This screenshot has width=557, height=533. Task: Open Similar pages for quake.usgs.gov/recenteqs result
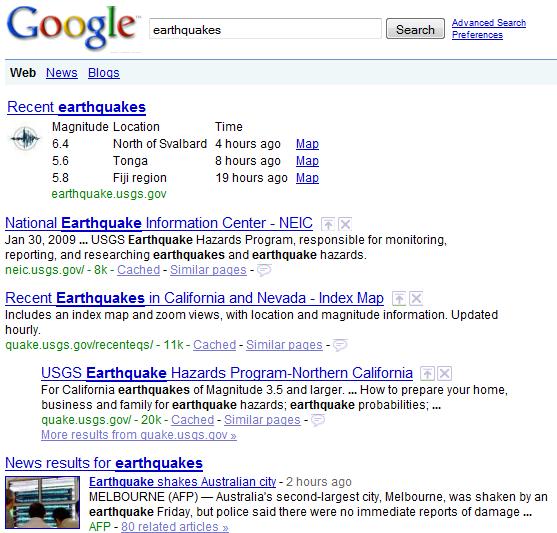click(x=284, y=345)
